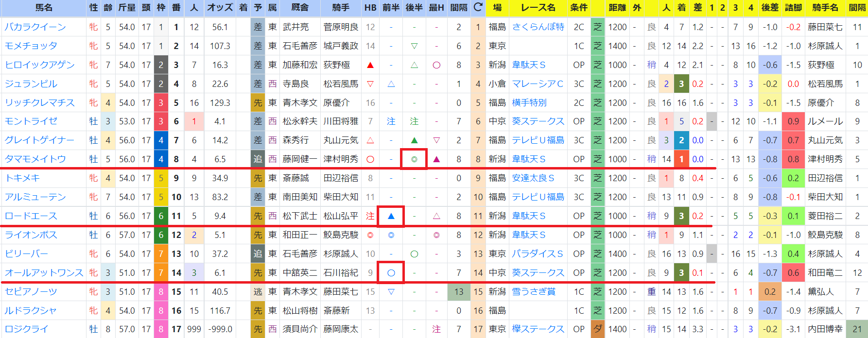Open 韋駄天S link in ライオンボス row
The image size is (868, 338).
coord(529,235)
